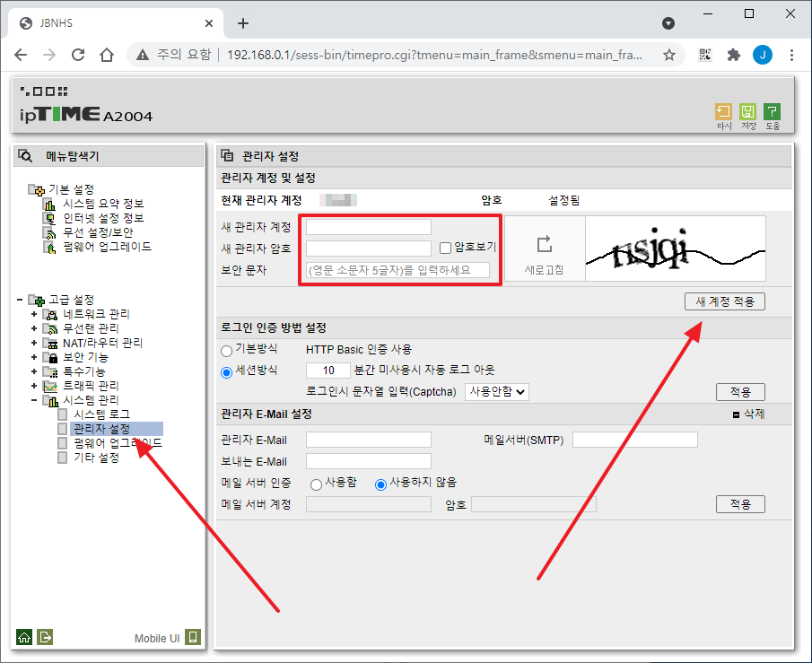The image size is (812, 663).
Task: Open the 도움 (help) icon
Action: click(x=773, y=112)
